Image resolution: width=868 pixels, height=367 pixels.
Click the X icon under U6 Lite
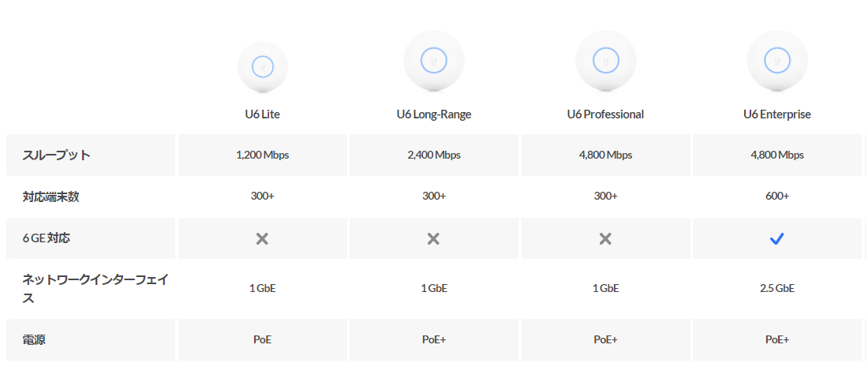point(263,238)
